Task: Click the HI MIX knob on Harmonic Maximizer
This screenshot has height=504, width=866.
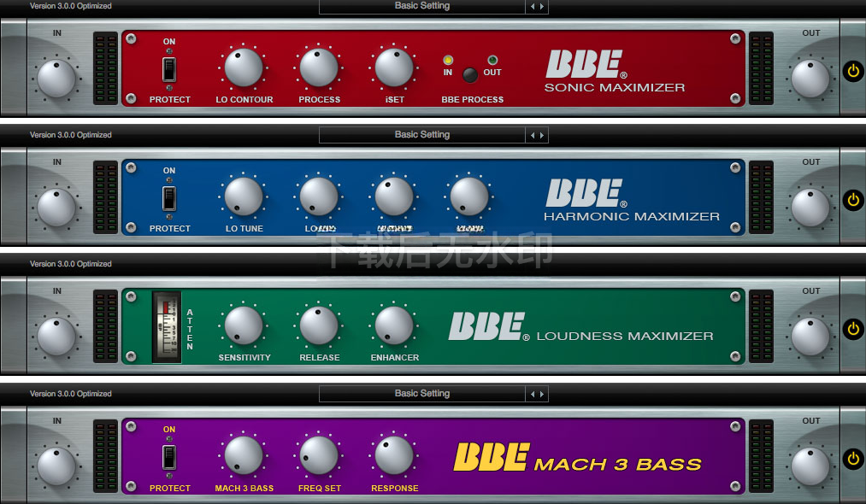Action: [468, 196]
